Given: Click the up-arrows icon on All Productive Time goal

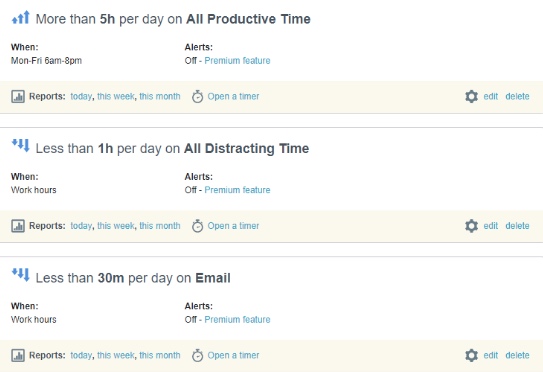Looking at the screenshot, I should [x=21, y=17].
